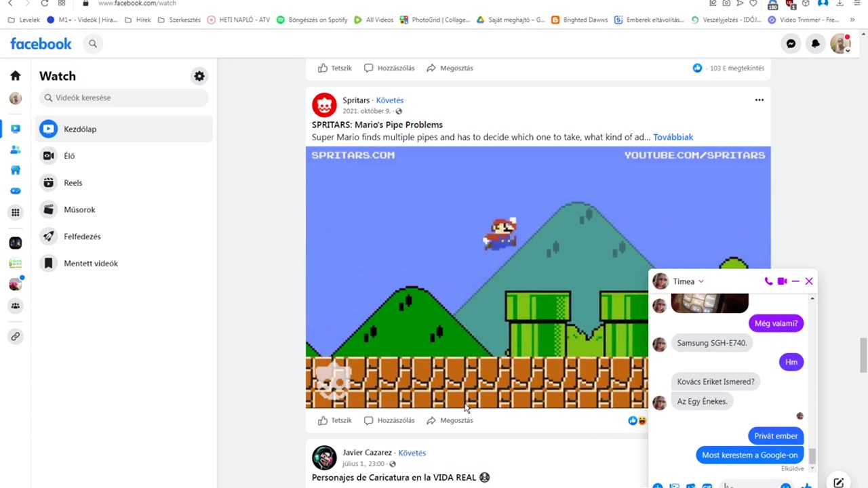Screen dimensions: 868x488
Task: Open reaction emojis on Spritars video
Action: tap(637, 421)
